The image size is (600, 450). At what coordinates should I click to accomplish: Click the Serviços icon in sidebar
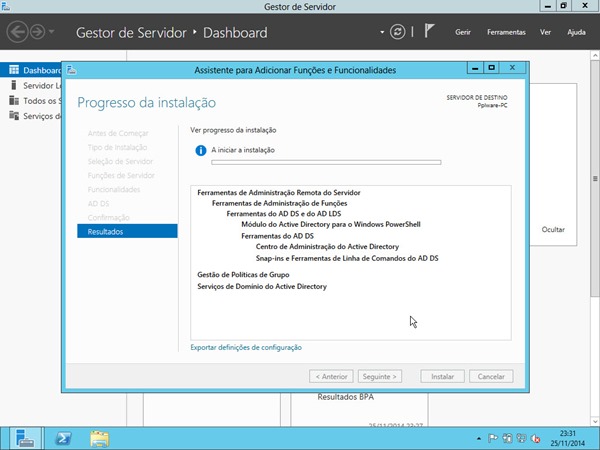pos(14,116)
